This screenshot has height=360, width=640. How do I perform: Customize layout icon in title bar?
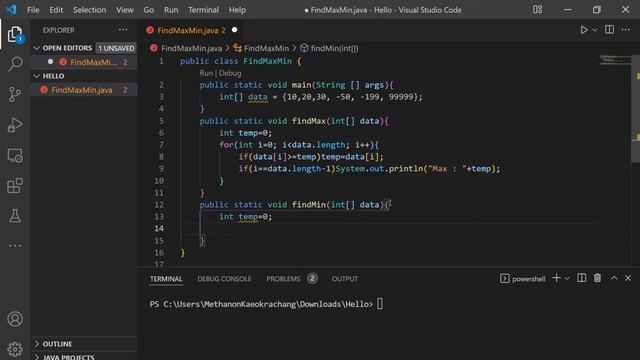(538, 9)
